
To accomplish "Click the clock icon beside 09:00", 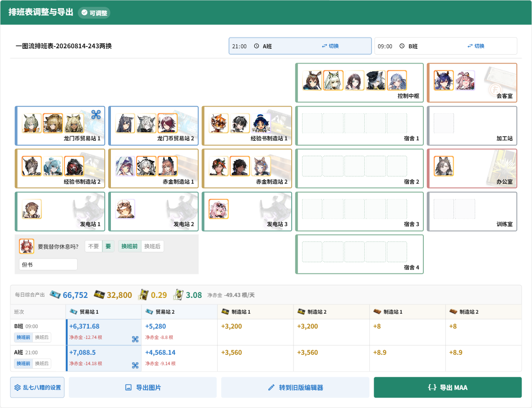I will (x=402, y=46).
